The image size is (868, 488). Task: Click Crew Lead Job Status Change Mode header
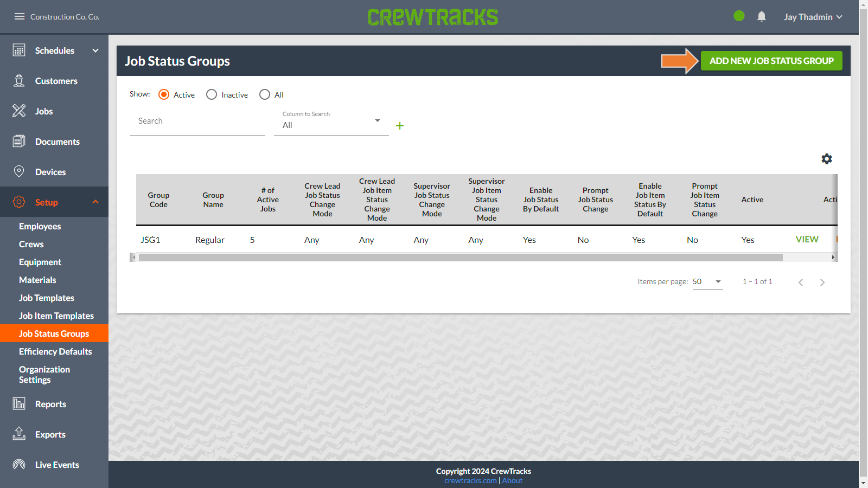pyautogui.click(x=322, y=200)
